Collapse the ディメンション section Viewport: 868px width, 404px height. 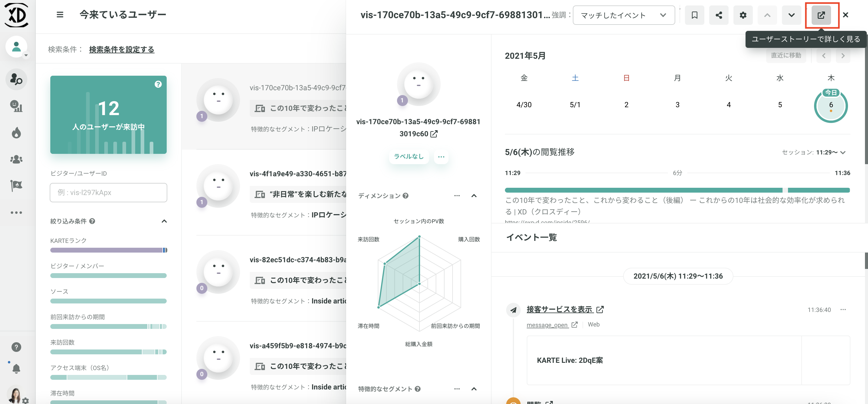(474, 196)
